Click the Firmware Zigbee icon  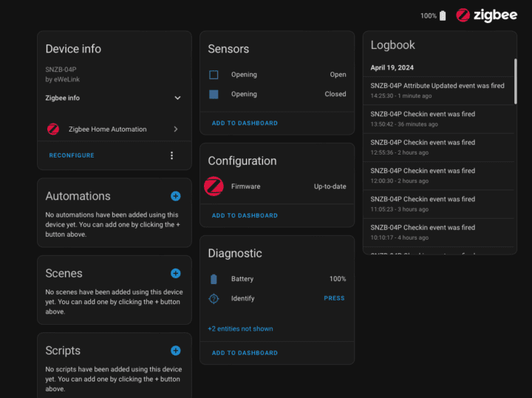(x=214, y=186)
